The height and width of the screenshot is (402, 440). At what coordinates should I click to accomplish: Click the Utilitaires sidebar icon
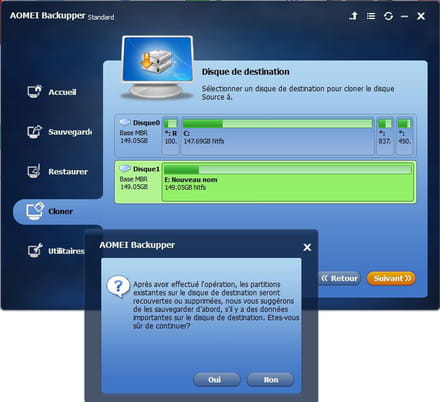pyautogui.click(x=35, y=250)
